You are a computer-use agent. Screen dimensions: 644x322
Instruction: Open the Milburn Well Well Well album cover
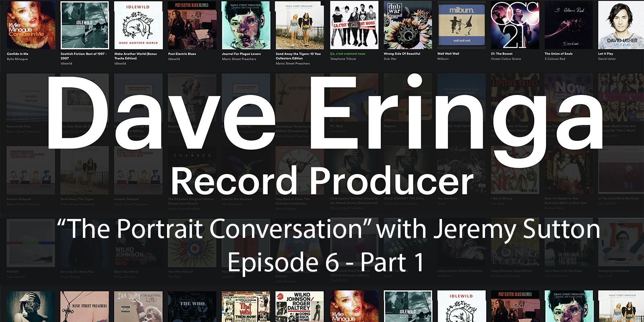click(x=461, y=25)
